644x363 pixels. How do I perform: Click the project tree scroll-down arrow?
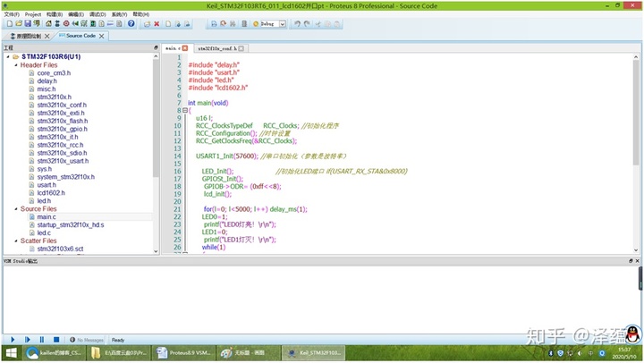tap(156, 251)
